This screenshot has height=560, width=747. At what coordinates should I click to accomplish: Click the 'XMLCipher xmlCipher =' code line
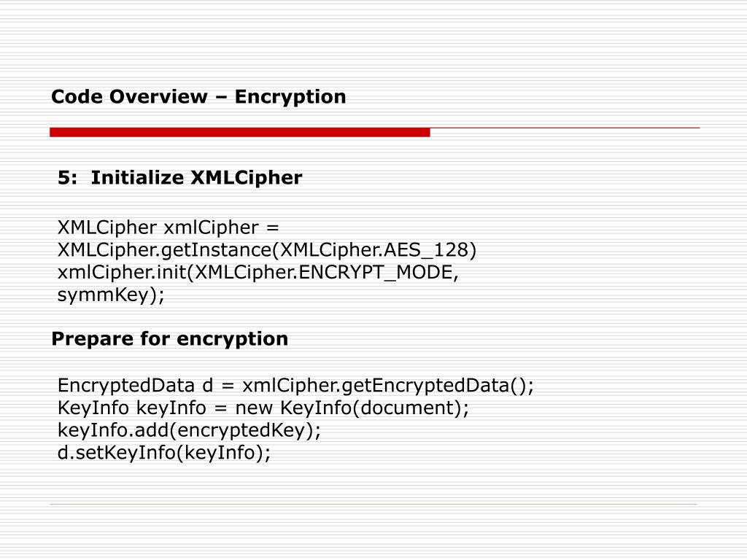click(169, 227)
